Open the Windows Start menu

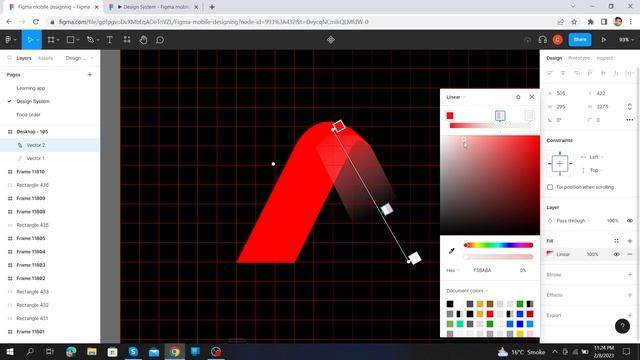point(10,351)
